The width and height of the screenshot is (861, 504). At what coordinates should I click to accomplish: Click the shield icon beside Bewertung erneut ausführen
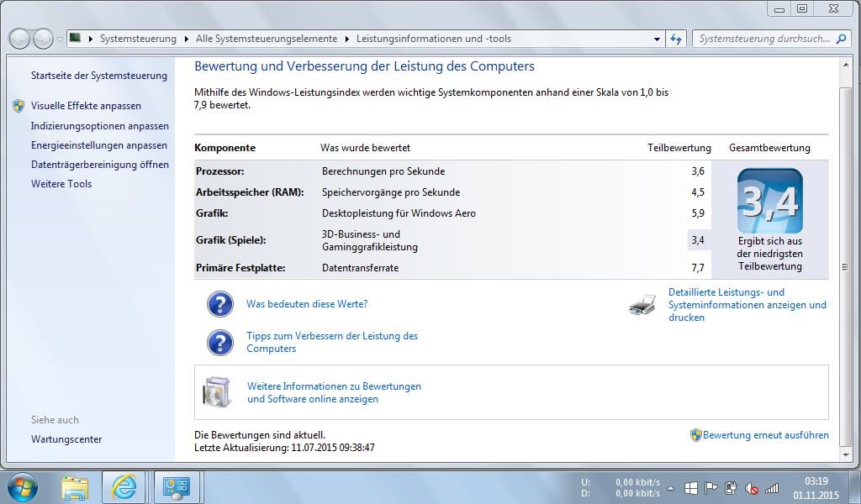695,435
